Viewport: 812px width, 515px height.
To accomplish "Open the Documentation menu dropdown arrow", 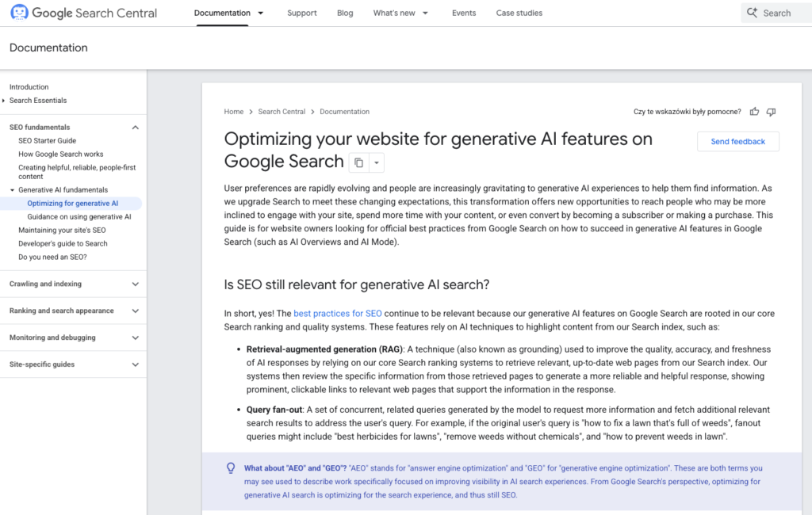I will coord(260,13).
